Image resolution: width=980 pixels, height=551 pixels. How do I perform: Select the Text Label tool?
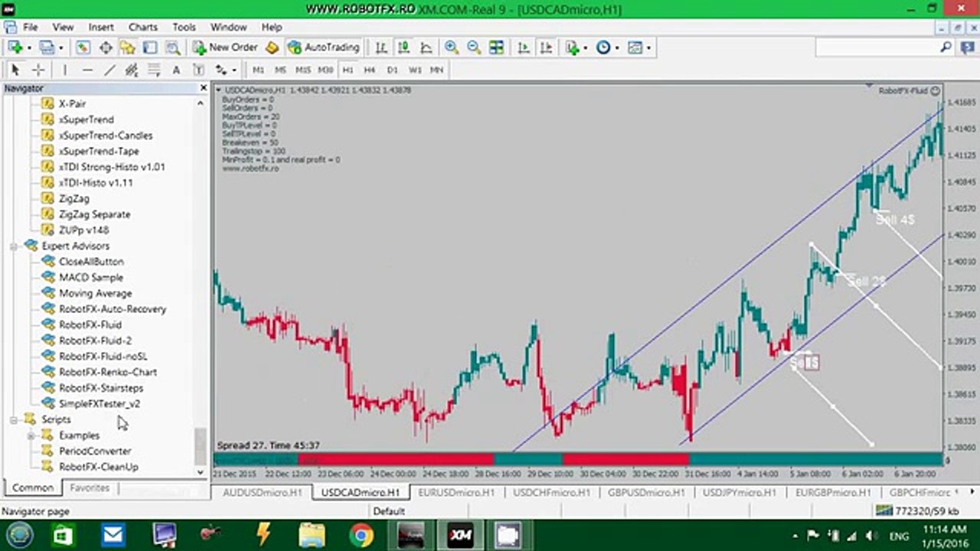(x=198, y=70)
